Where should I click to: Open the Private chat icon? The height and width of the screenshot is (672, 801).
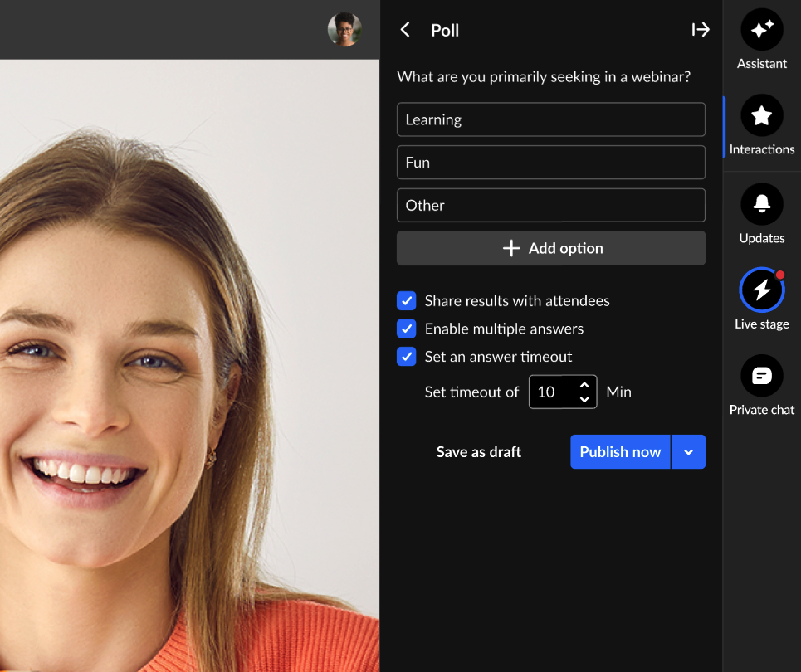761,376
